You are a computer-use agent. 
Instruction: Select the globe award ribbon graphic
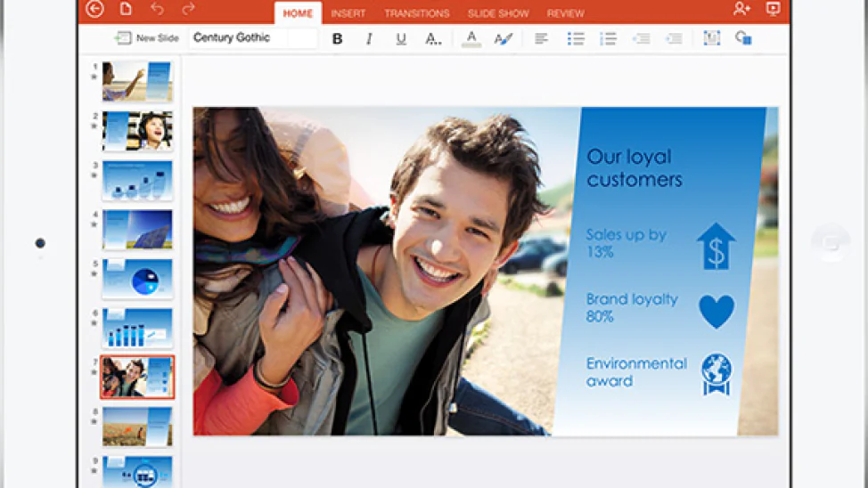tap(717, 375)
